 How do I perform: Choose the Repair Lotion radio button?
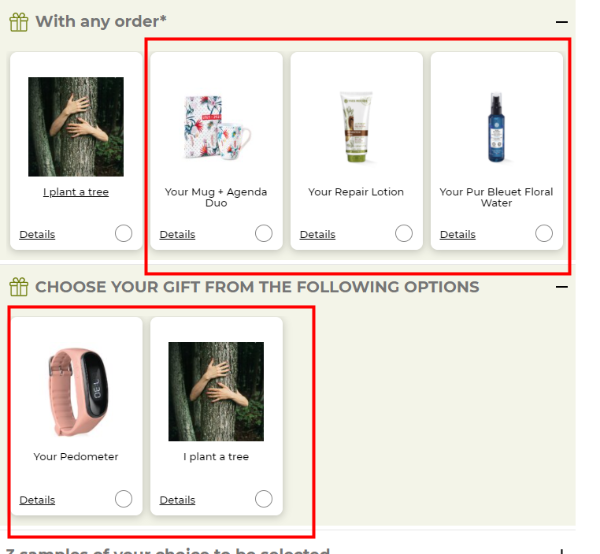403,233
